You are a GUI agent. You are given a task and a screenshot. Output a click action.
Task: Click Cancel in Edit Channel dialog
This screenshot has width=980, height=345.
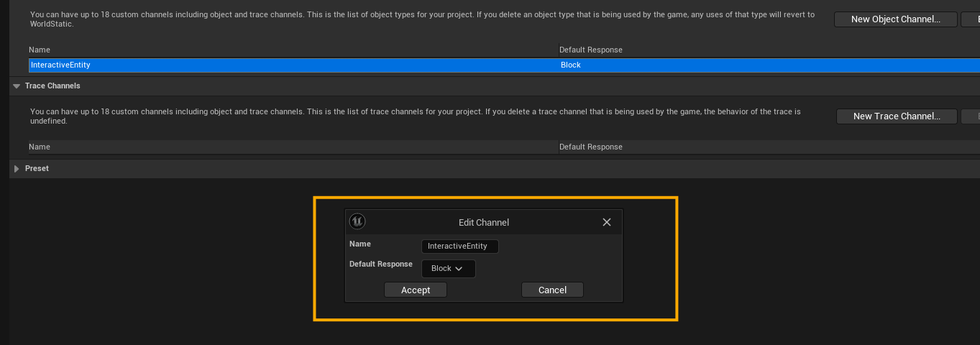[x=552, y=290]
